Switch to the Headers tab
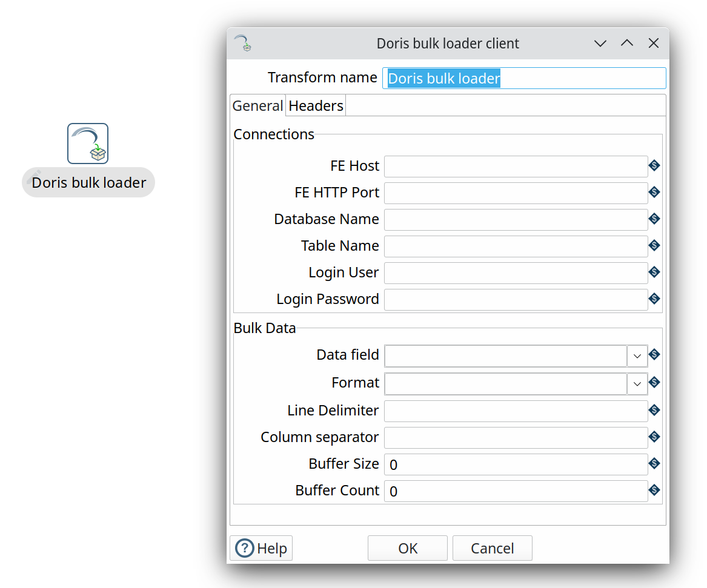The height and width of the screenshot is (588, 707). (316, 105)
